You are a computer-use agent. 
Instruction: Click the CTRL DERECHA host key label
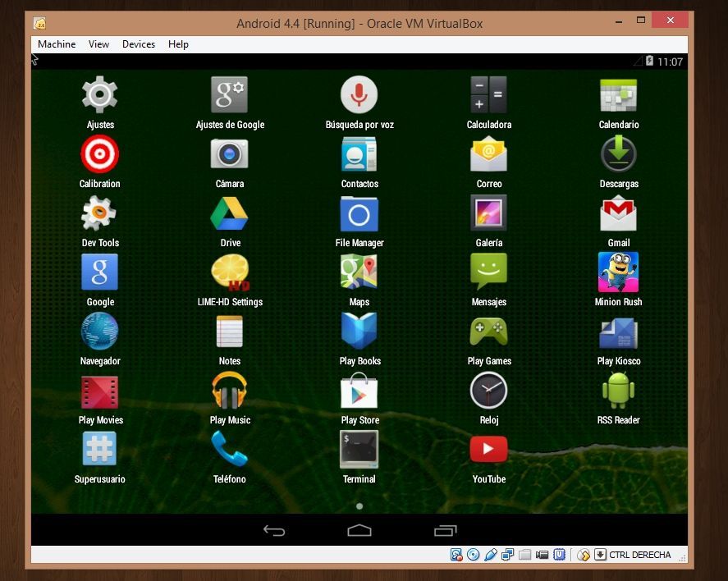[640, 555]
